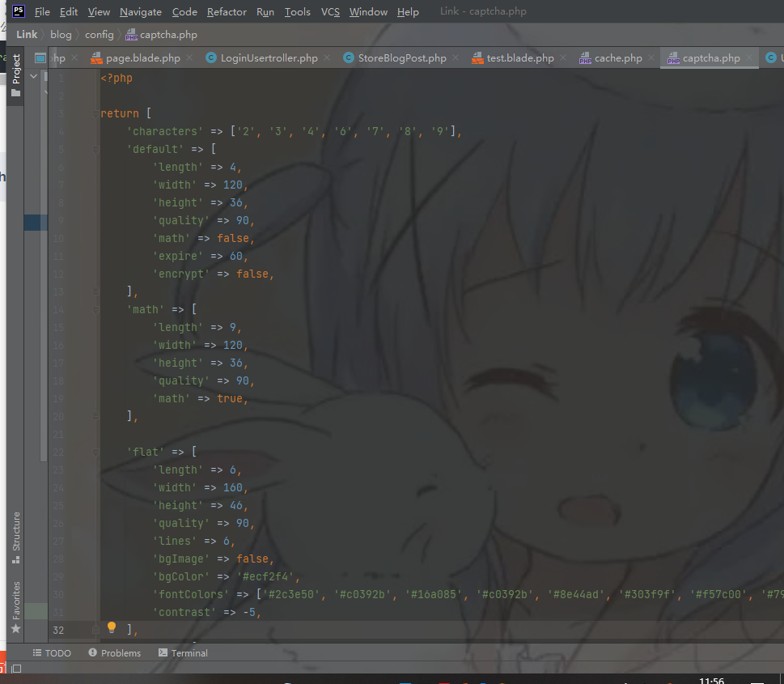Click the breadcrumb captcha.php PHP icon
This screenshot has width=784, height=684.
132,35
